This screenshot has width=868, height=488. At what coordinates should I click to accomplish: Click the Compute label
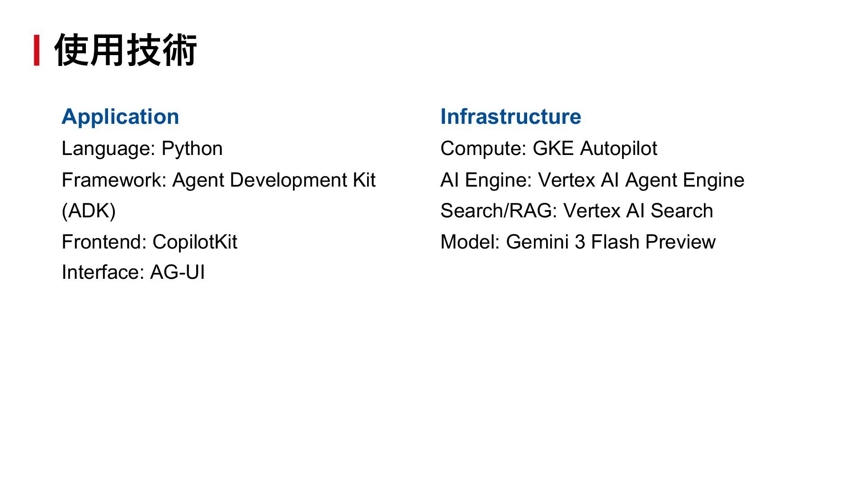(x=482, y=149)
